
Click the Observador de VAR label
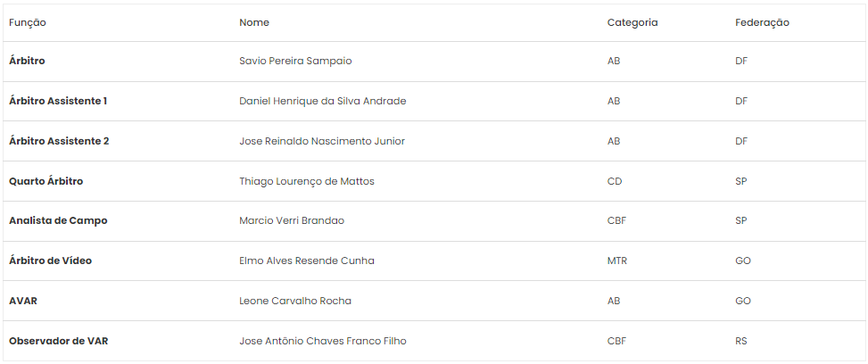[59, 341]
